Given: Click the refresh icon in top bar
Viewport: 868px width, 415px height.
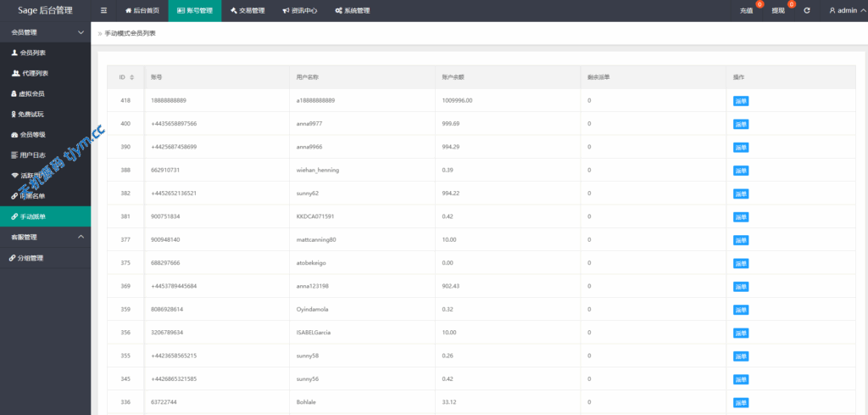Looking at the screenshot, I should click(807, 11).
